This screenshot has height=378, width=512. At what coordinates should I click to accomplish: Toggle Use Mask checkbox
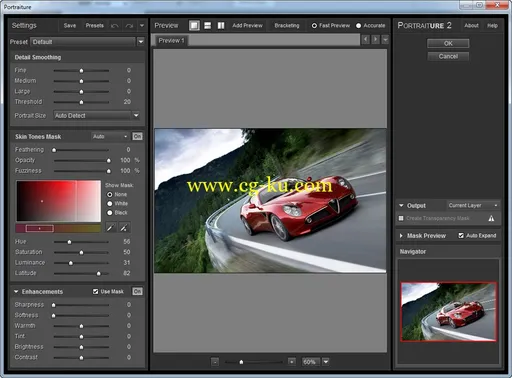tap(95, 292)
